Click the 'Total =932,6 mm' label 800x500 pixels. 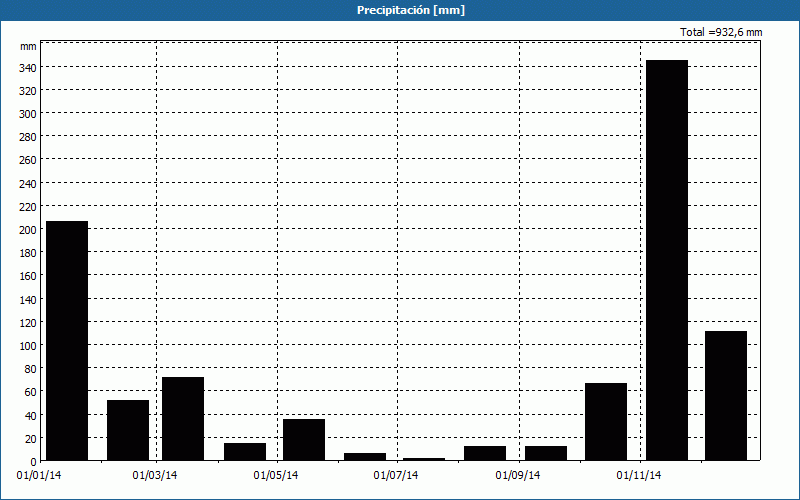click(x=721, y=32)
